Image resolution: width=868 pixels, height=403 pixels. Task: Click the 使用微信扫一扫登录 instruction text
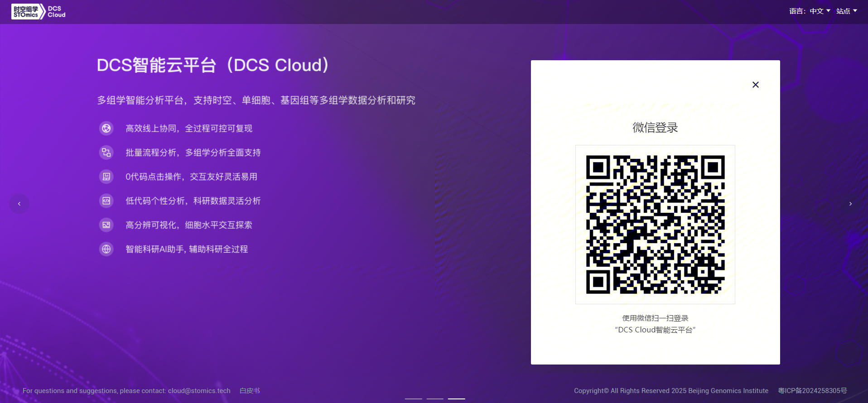(655, 318)
